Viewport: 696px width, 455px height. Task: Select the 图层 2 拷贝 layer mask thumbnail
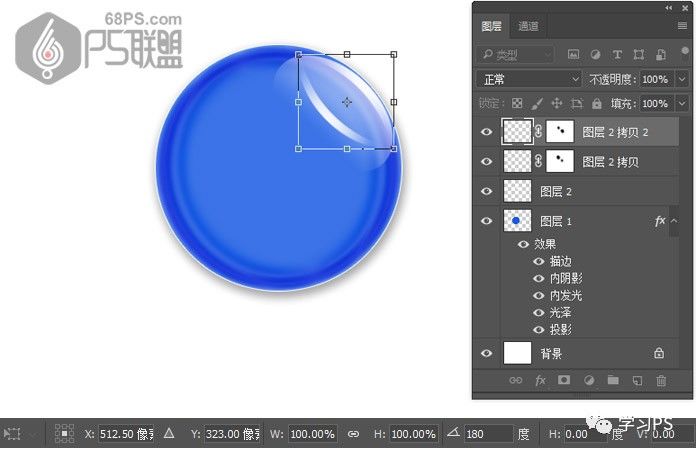coord(559,161)
